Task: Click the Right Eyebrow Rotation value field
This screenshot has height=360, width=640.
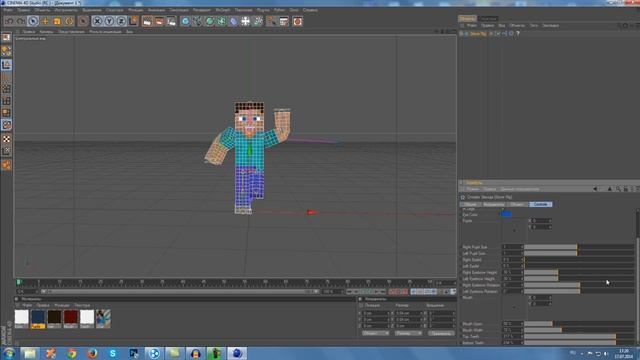Action: click(x=512, y=285)
